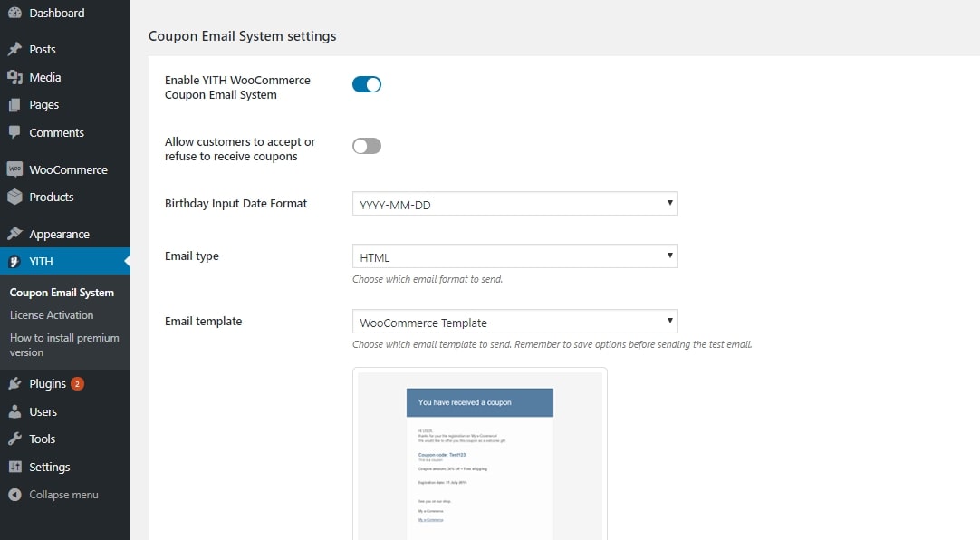
Task: Open How to install premium version link
Action: coord(63,344)
